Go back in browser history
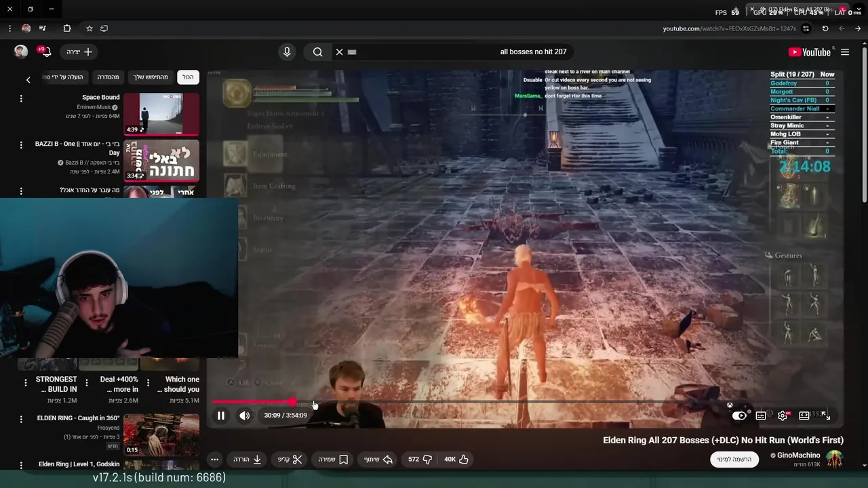The image size is (868, 488). 858,28
